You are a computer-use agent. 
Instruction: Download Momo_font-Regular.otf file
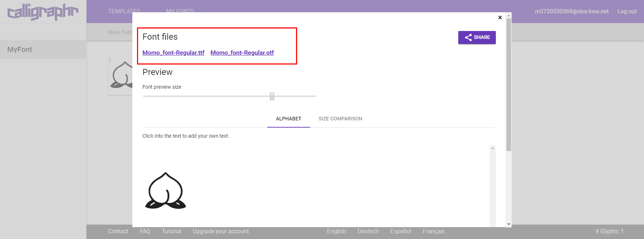pos(242,53)
